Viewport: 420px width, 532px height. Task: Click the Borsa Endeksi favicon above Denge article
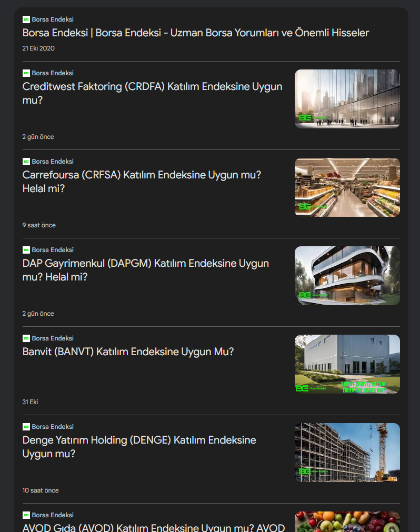[26, 426]
